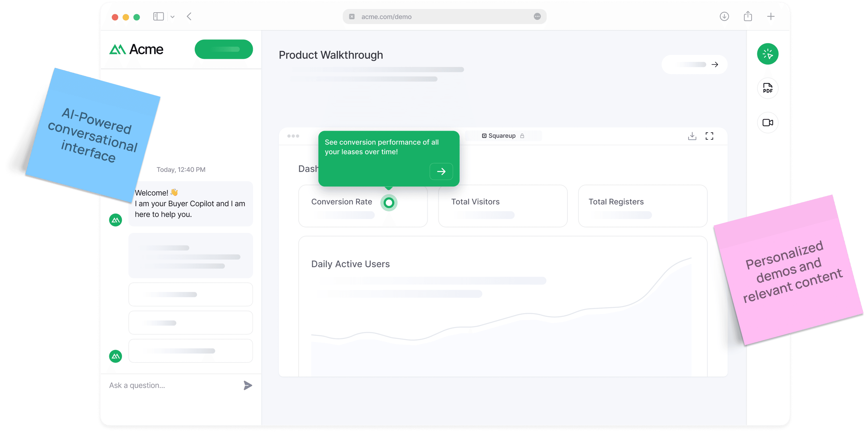This screenshot has width=868, height=432.
Task: Expand the demo to fullscreen
Action: tap(709, 136)
